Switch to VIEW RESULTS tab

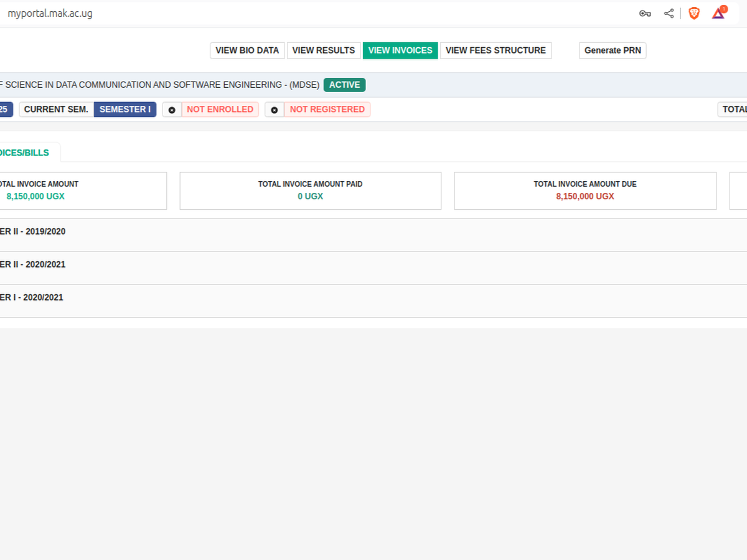pos(323,50)
